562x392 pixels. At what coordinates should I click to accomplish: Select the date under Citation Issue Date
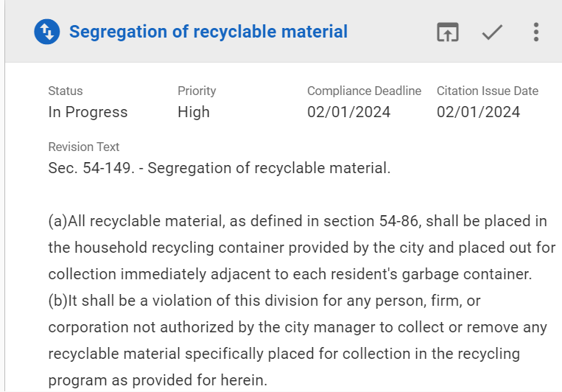478,112
